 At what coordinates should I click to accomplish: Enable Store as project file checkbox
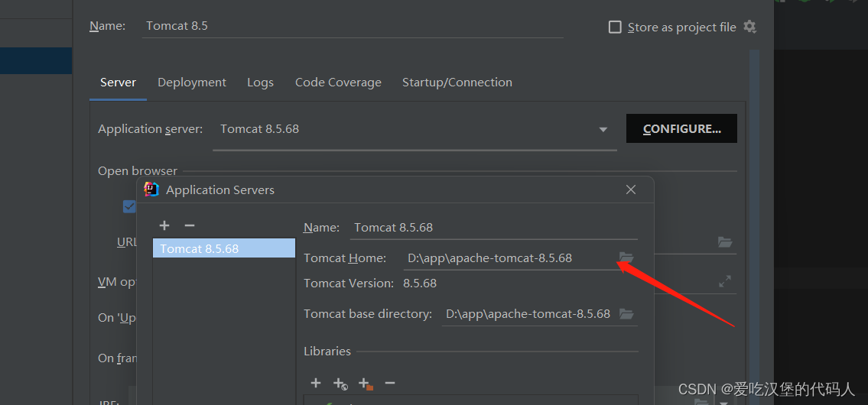coord(614,27)
